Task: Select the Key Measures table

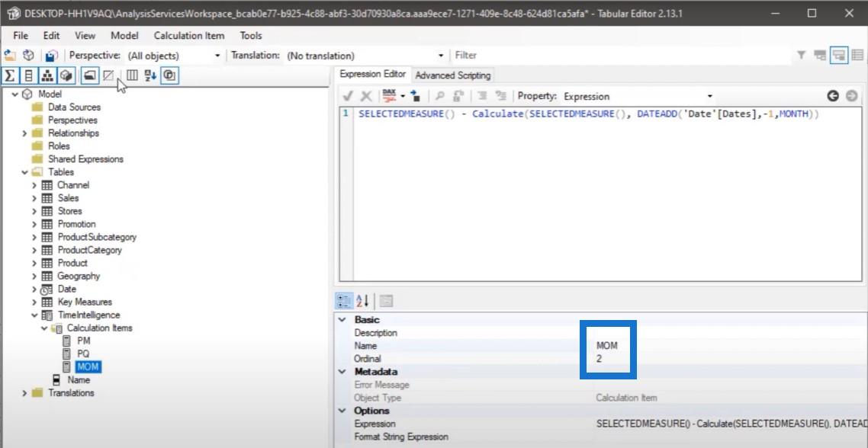Action: click(x=85, y=302)
